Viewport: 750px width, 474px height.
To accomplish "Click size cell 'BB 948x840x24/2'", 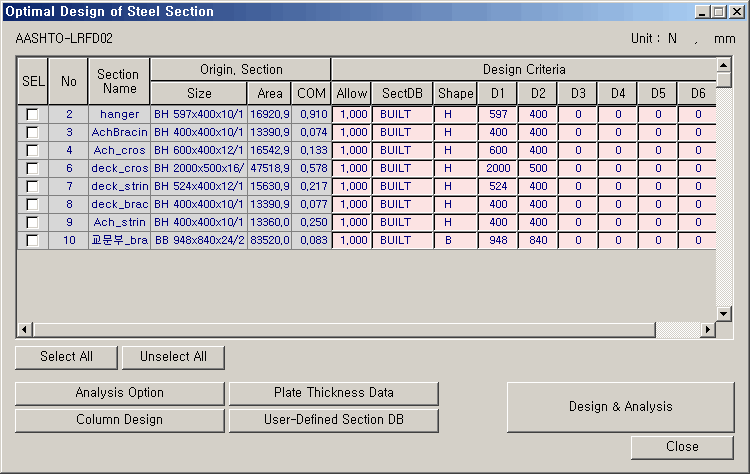I will pyautogui.click(x=199, y=240).
